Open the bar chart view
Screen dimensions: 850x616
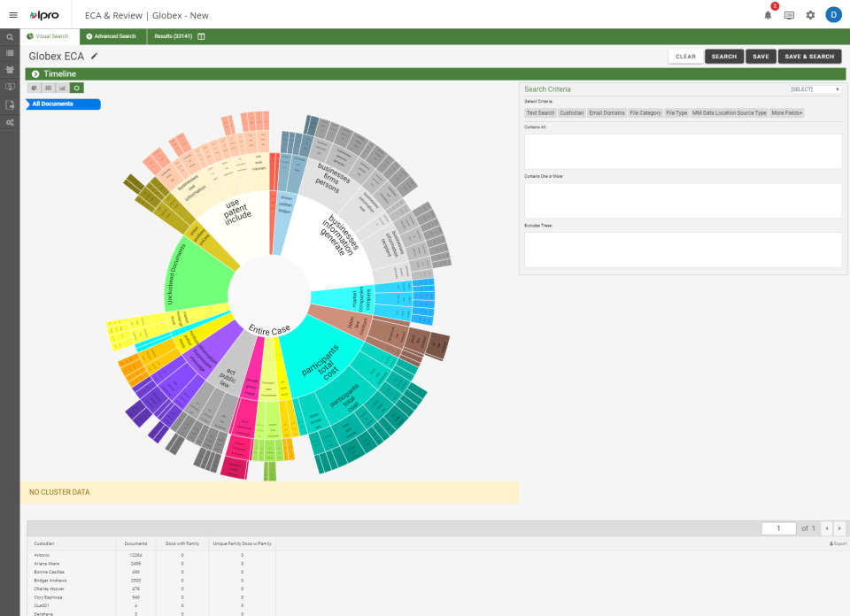(62, 89)
